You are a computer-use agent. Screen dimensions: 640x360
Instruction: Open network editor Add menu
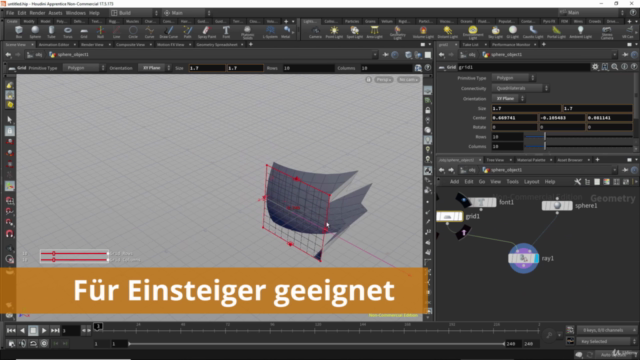tap(454, 182)
